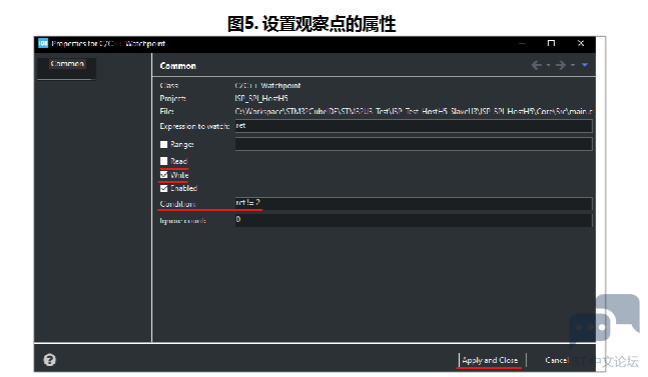Click the File path ending in main.c
This screenshot has height=377, width=648.
[414, 111]
